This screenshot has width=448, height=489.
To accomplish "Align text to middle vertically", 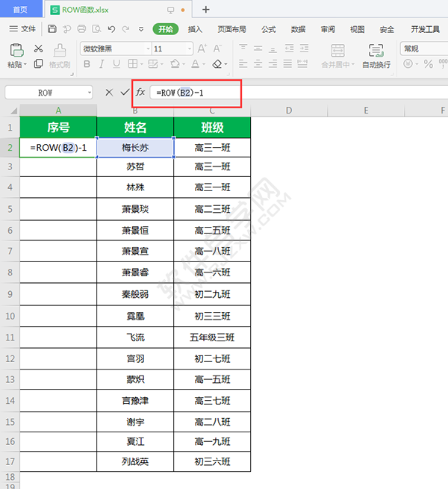I will (x=258, y=48).
